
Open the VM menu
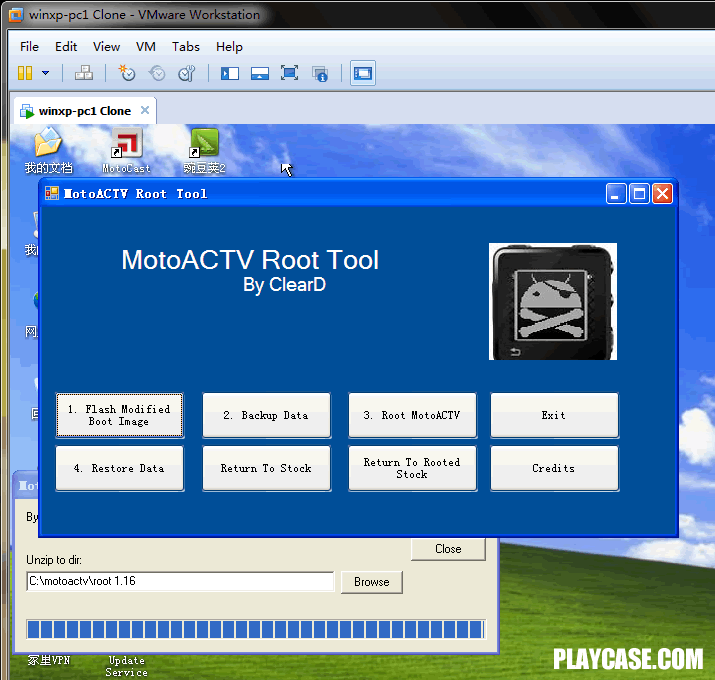(x=145, y=47)
